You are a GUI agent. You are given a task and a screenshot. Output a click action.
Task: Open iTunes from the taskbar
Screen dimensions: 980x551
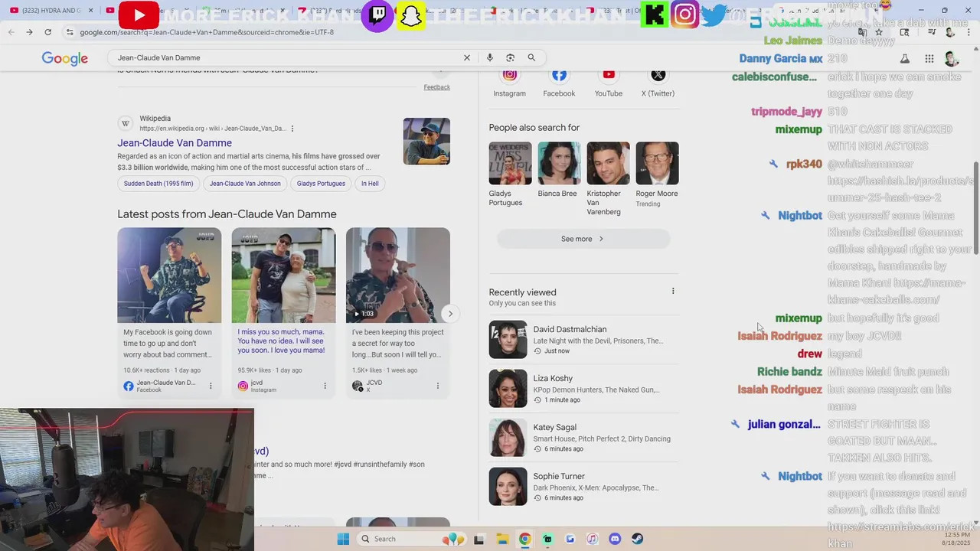592,539
